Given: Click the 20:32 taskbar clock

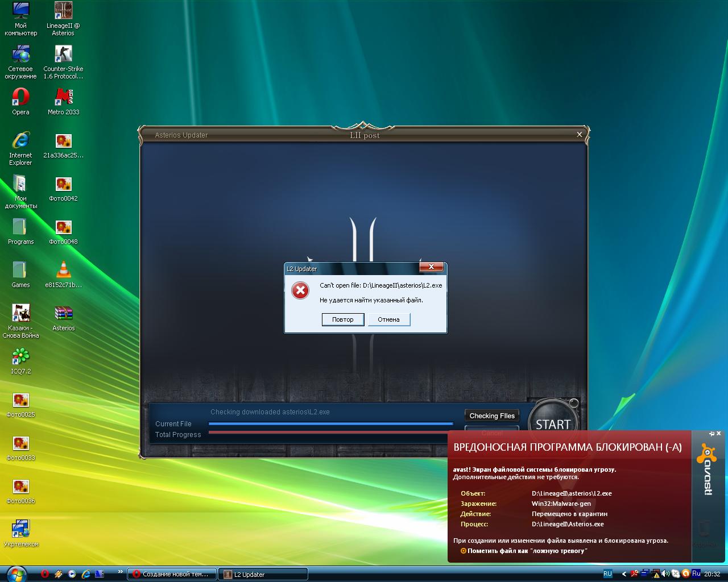Looking at the screenshot, I should (712, 574).
